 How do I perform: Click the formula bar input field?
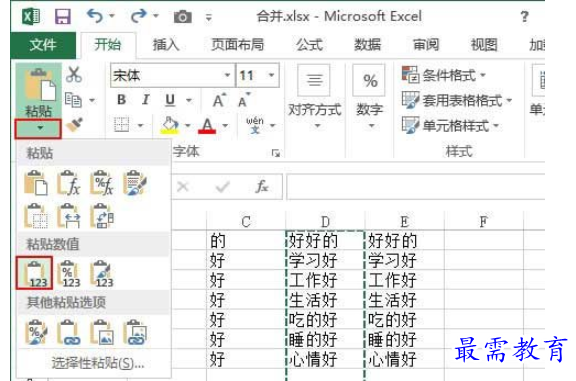pos(415,187)
